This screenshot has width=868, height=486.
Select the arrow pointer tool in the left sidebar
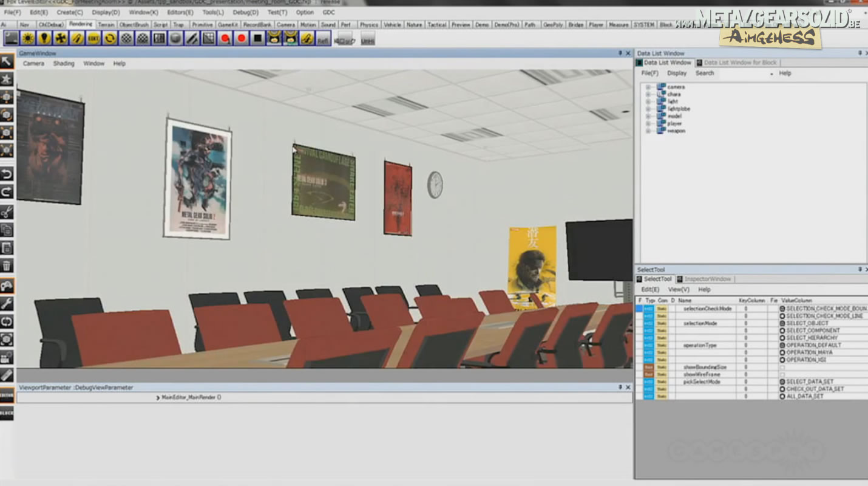click(7, 61)
